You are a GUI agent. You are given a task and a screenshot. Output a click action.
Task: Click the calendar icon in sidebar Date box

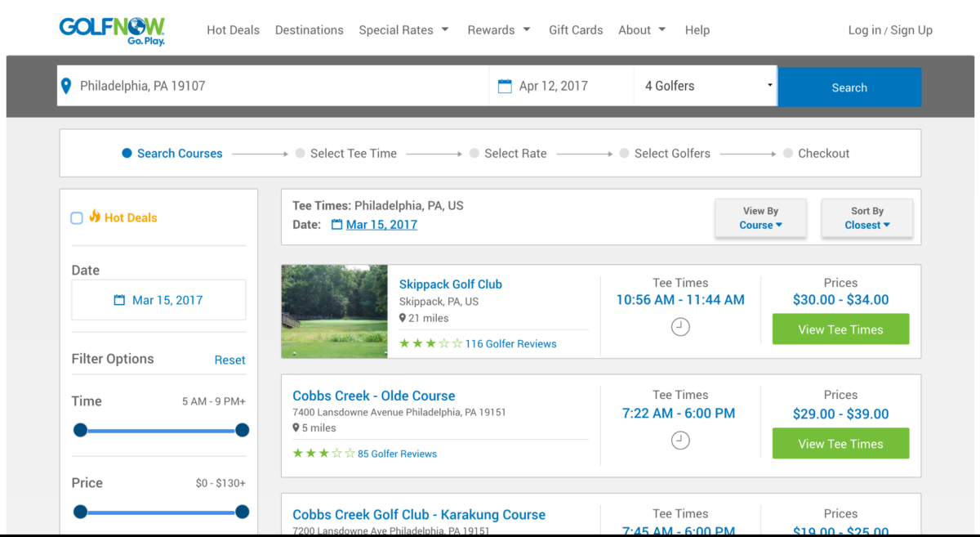click(x=119, y=300)
